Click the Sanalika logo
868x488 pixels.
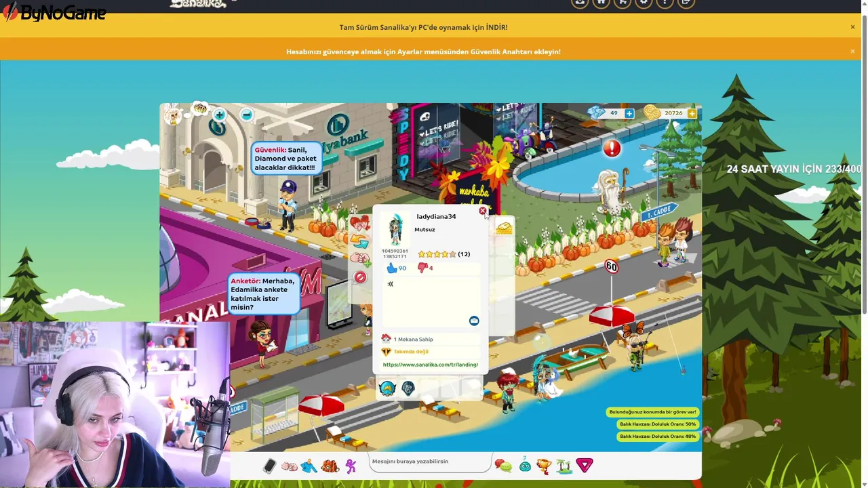pyautogui.click(x=197, y=3)
